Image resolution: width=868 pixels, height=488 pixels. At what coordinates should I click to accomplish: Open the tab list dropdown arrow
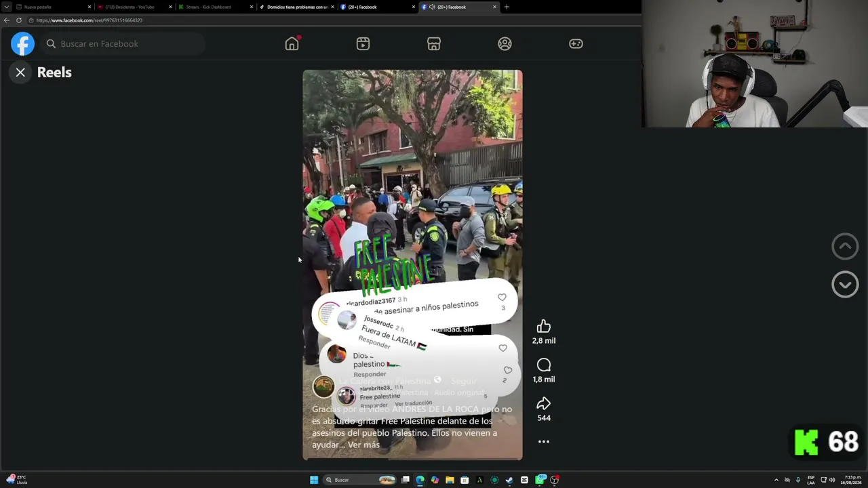pyautogui.click(x=6, y=7)
